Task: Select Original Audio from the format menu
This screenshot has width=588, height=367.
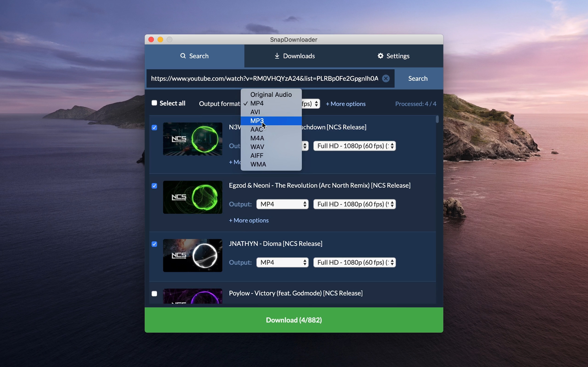Action: (271, 94)
